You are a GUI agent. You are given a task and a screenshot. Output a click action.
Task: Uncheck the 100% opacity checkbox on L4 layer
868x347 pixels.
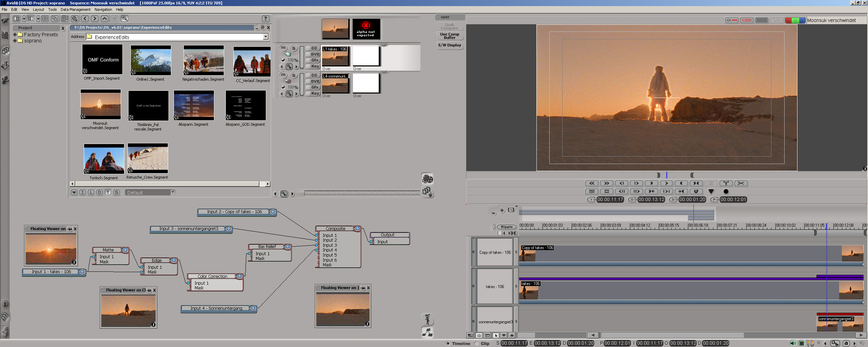pos(283,87)
